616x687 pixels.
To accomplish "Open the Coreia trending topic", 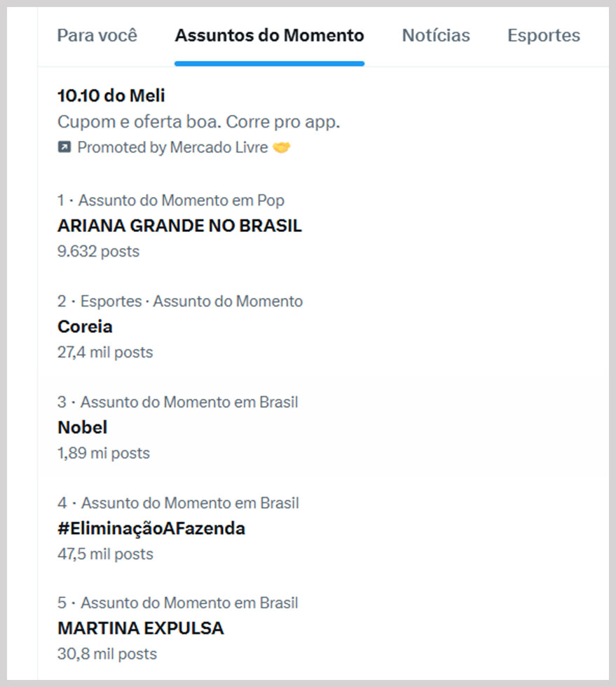I will click(x=85, y=327).
